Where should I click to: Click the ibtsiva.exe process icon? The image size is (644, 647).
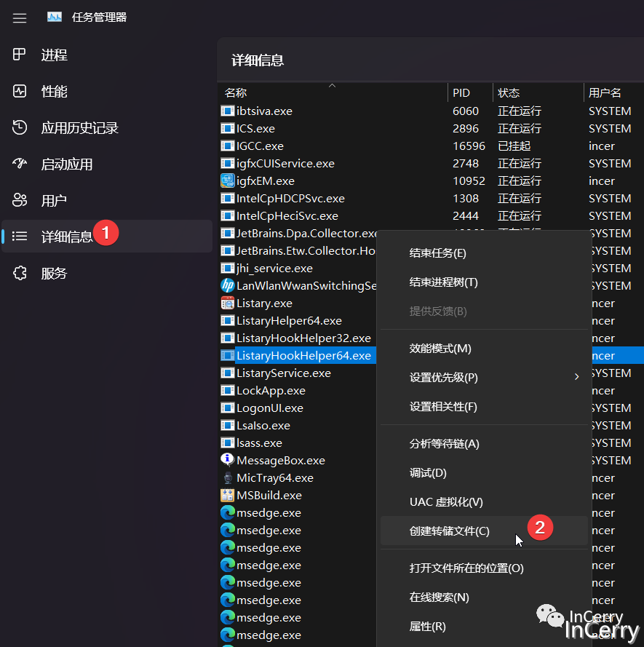pyautogui.click(x=227, y=111)
